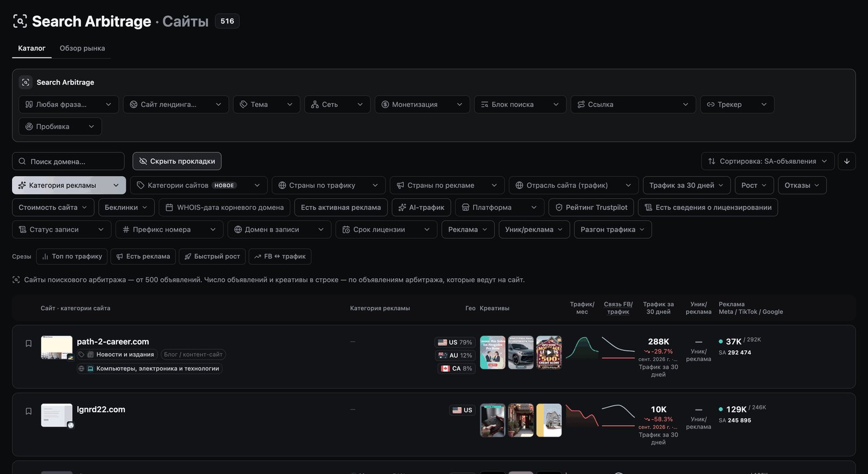868x474 pixels.
Task: Sort by the Трафик за 30 дней column header
Action: pos(658,308)
